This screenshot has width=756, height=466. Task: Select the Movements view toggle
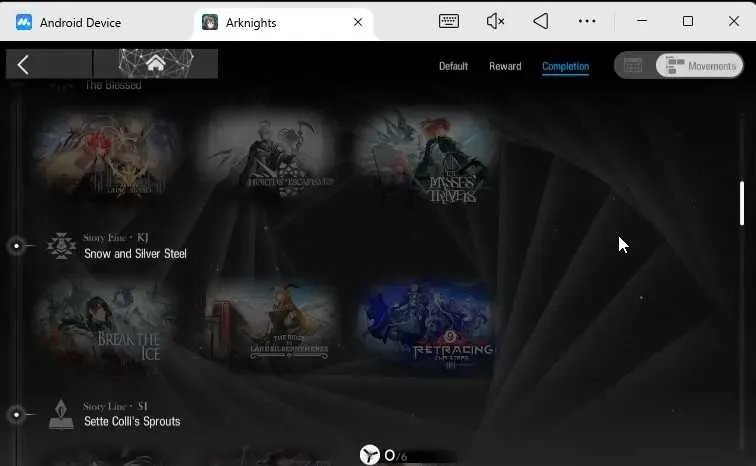pyautogui.click(x=700, y=66)
